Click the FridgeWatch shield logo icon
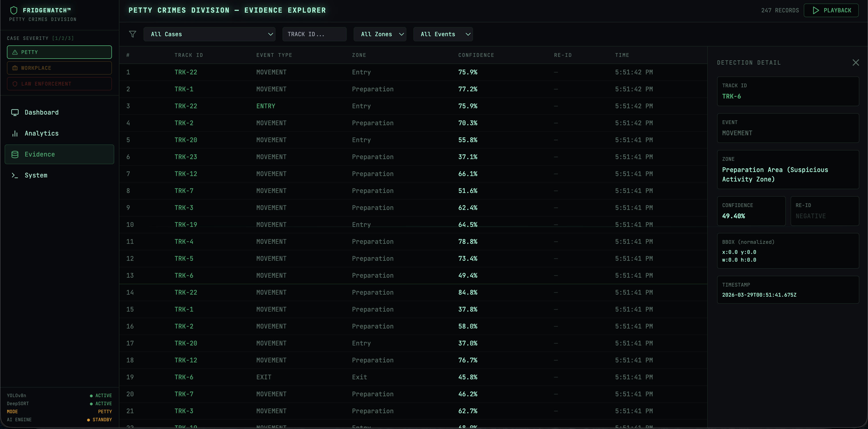868x429 pixels. click(14, 10)
